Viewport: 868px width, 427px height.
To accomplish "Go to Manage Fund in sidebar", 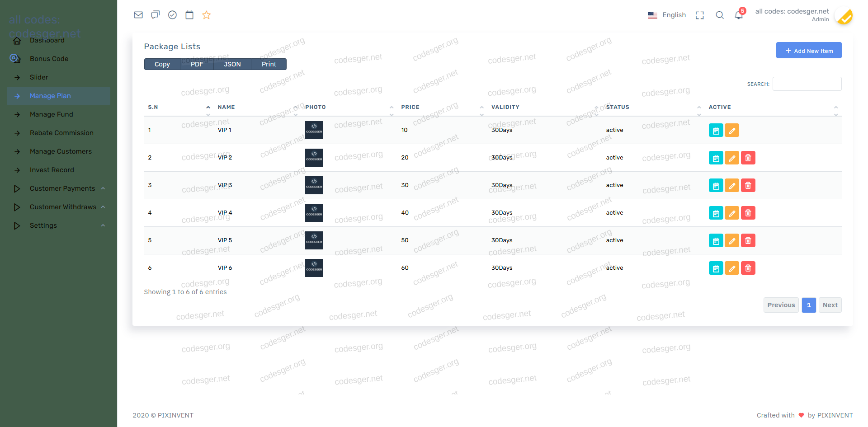I will [51, 114].
